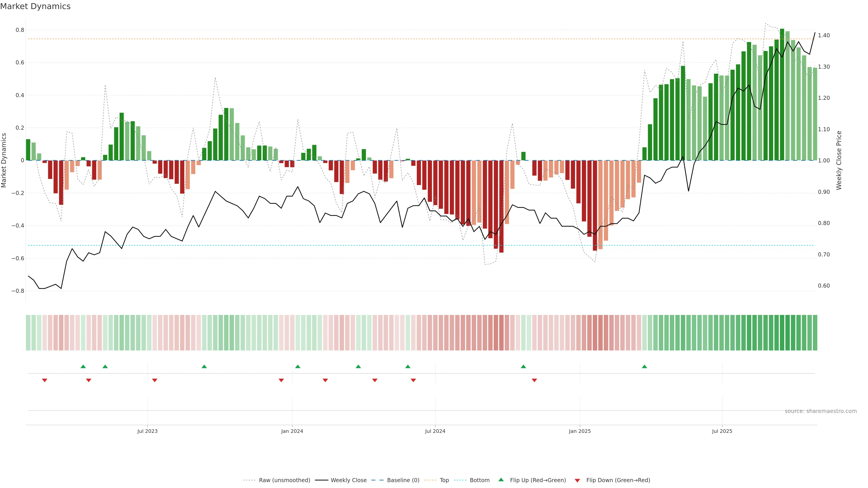
Task: Click the Jul 2023 x-axis label
Action: pos(147,431)
